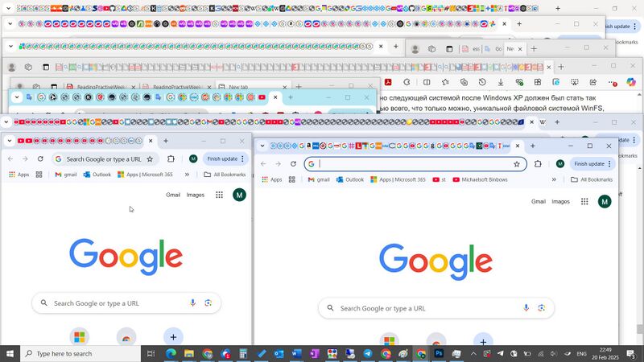This screenshot has height=362, width=644.
Task: Click Microsoft shortcut tile on left Google page
Action: 79,337
